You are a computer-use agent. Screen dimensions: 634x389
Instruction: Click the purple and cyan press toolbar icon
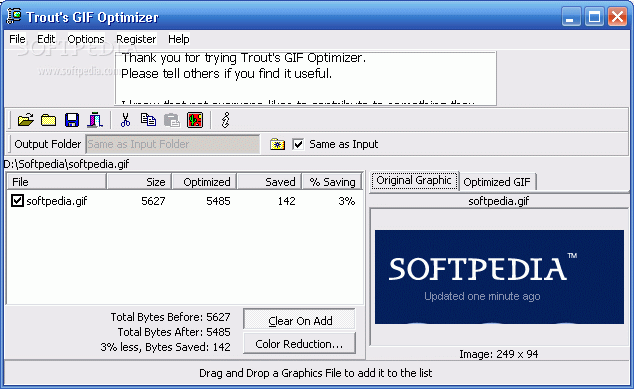pos(95,120)
